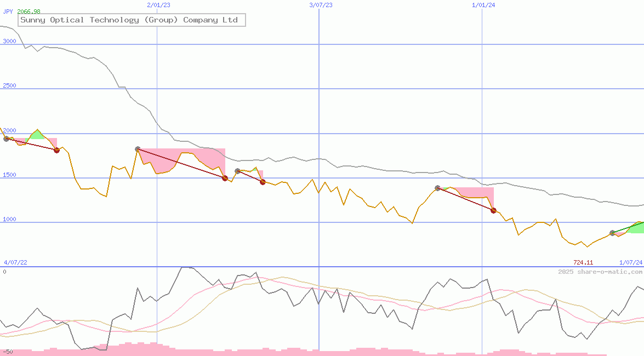
Task: Click the 1/01/24 date label
Action: point(483,5)
